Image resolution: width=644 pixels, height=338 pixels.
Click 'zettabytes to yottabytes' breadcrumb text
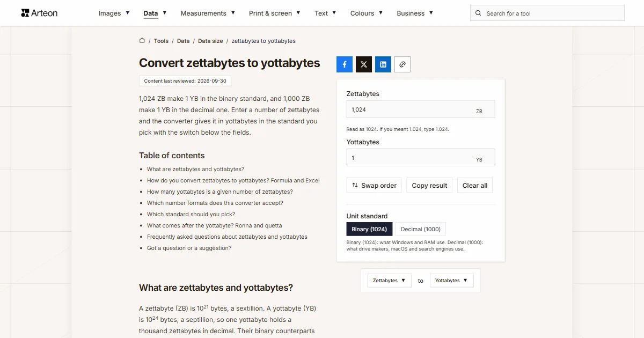click(264, 41)
